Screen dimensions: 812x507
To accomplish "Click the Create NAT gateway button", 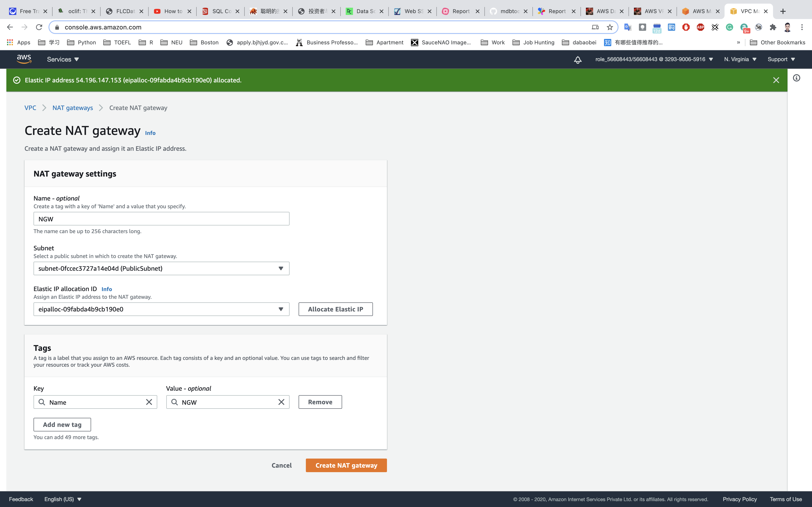I will [346, 465].
